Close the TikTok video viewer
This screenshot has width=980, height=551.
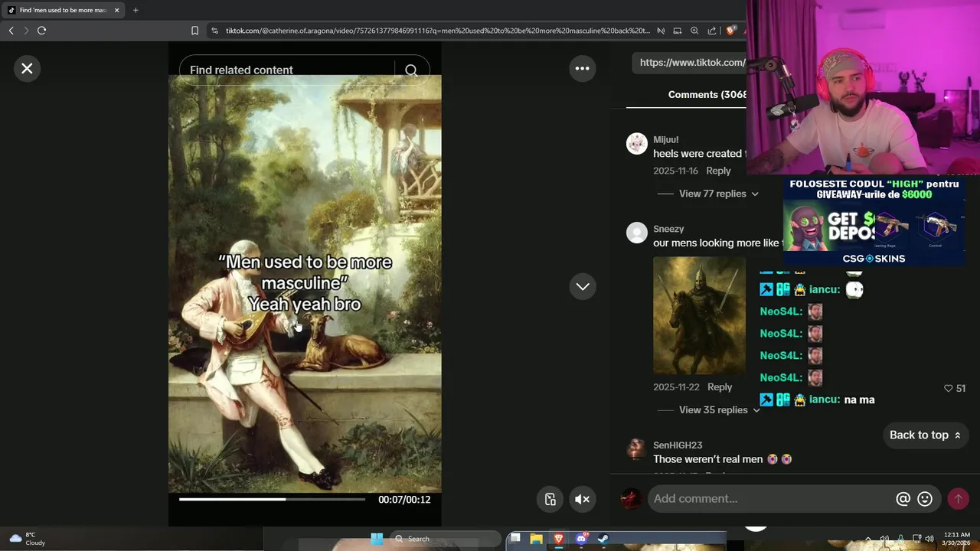point(27,69)
